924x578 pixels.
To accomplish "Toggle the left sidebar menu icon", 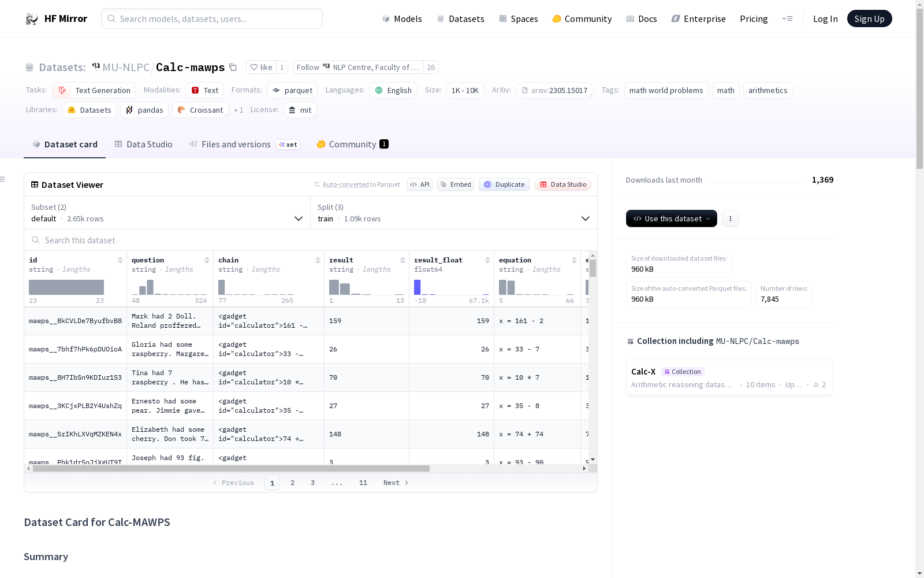I will pyautogui.click(x=3, y=179).
